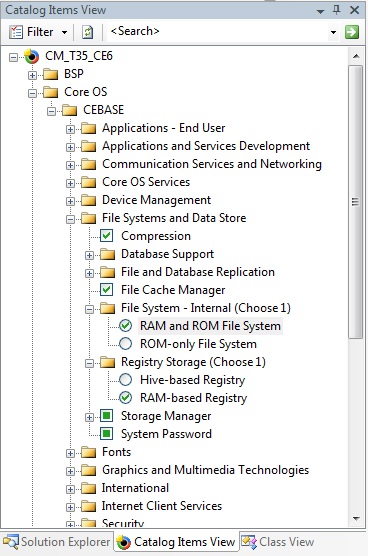368x556 pixels.
Task: Expand Applications and Services Development node
Action: point(70,147)
